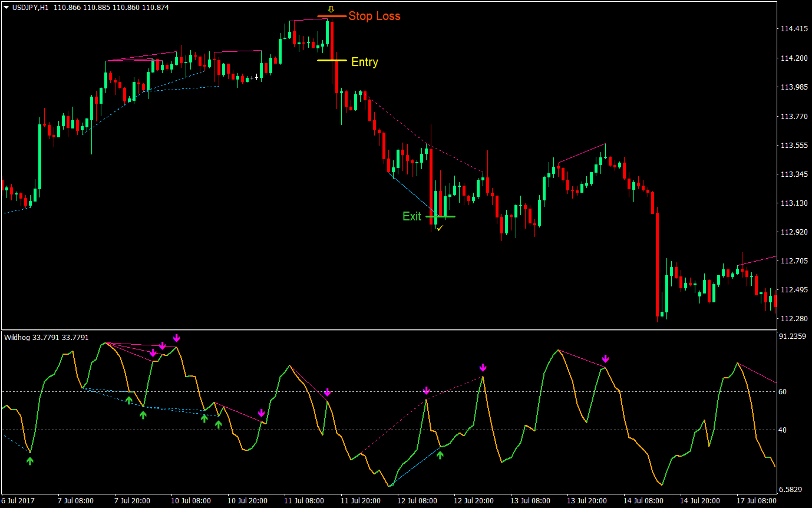Click the 6 Jul 2017 date label

coord(19,501)
